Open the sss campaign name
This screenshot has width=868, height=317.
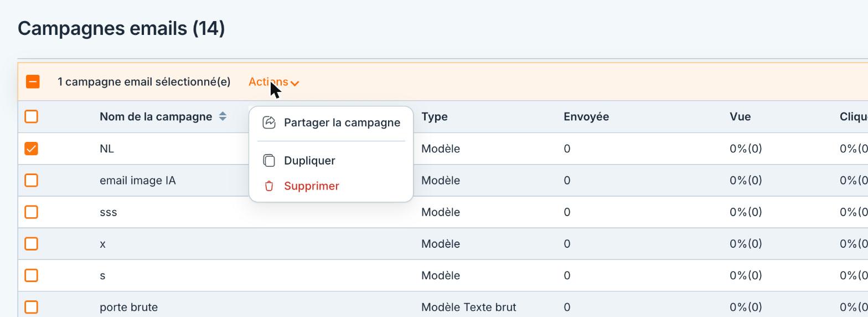108,212
